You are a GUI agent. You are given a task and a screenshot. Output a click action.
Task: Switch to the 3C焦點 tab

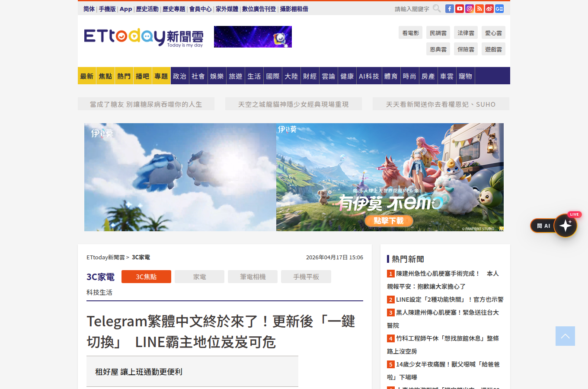(x=146, y=277)
